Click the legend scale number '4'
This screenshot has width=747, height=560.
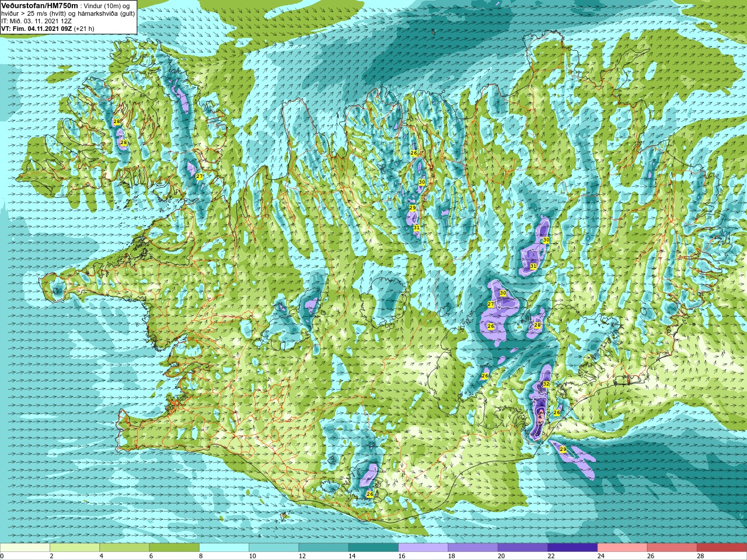102,556
